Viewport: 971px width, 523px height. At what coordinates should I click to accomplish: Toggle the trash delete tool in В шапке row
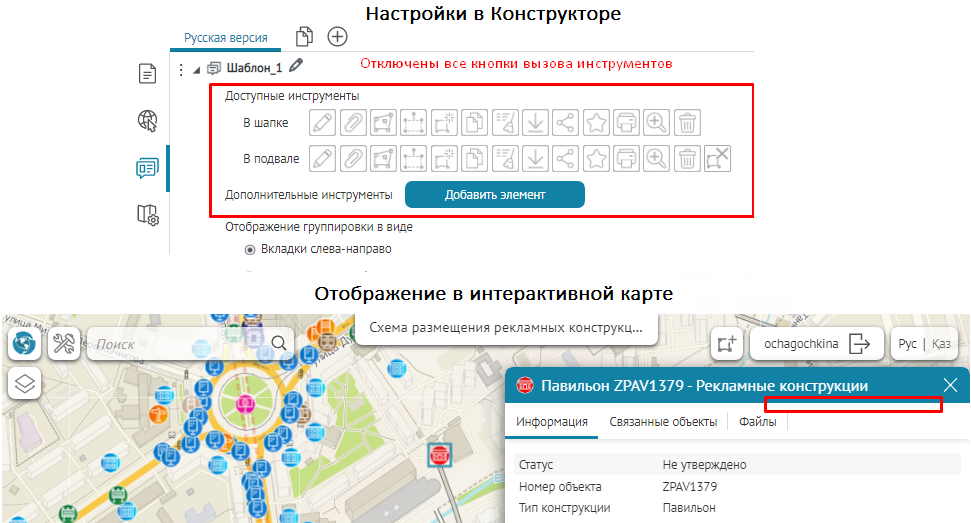click(x=687, y=123)
